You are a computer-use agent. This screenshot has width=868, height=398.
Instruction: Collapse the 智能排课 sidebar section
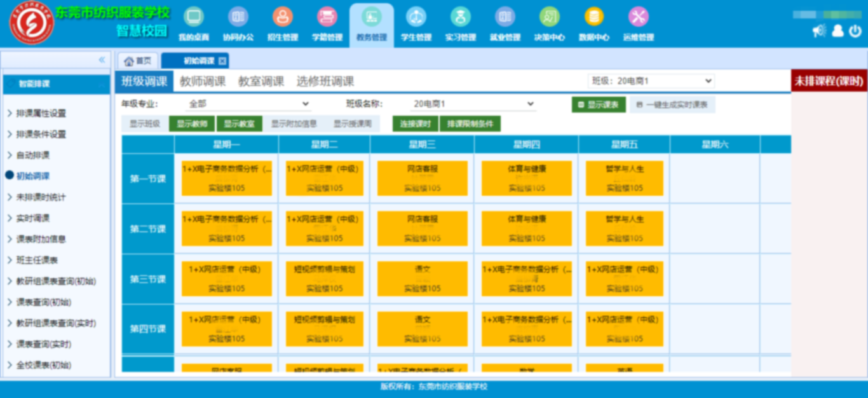pyautogui.click(x=56, y=84)
